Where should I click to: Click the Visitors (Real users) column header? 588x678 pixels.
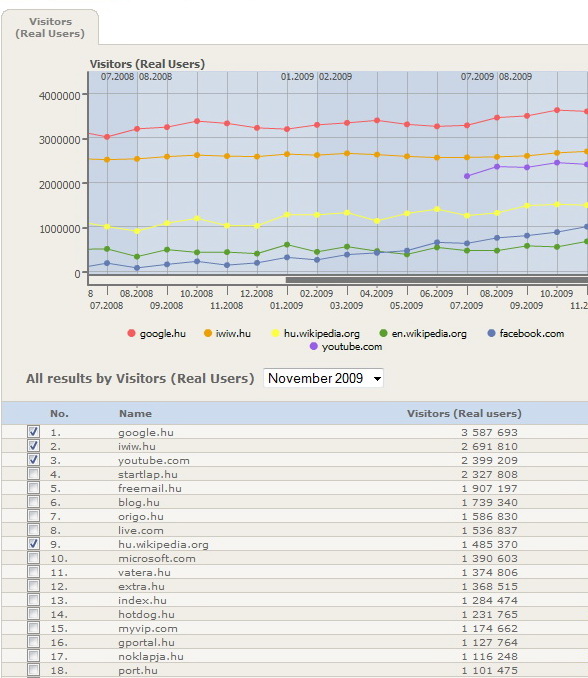pos(464,413)
